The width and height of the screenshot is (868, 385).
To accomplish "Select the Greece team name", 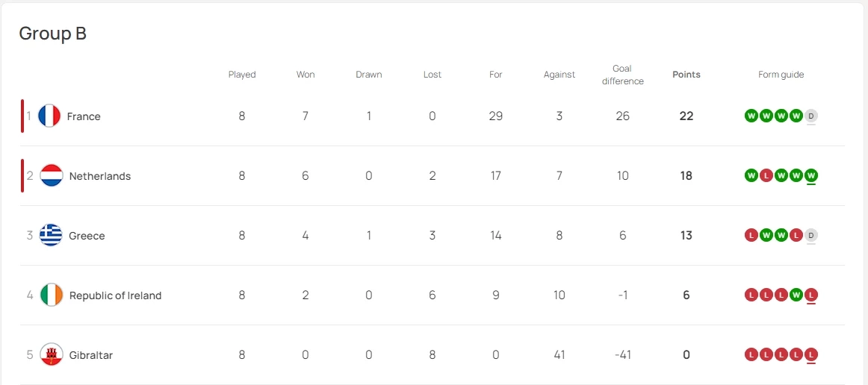I will (87, 236).
